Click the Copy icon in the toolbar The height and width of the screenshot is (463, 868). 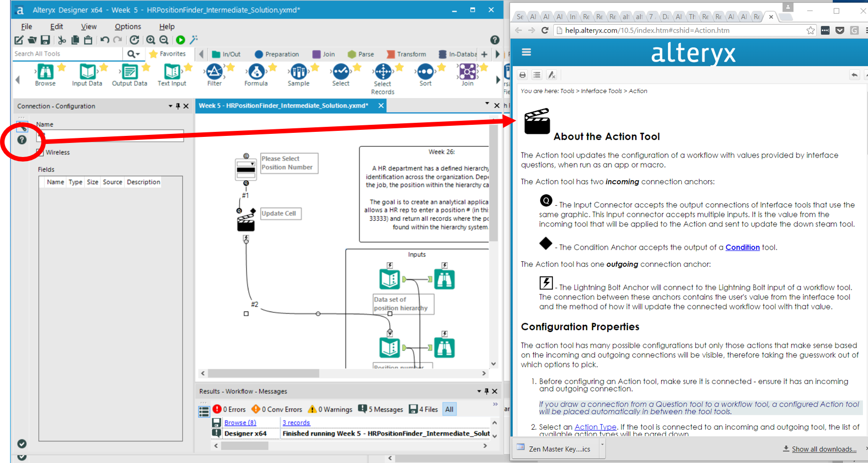click(75, 40)
